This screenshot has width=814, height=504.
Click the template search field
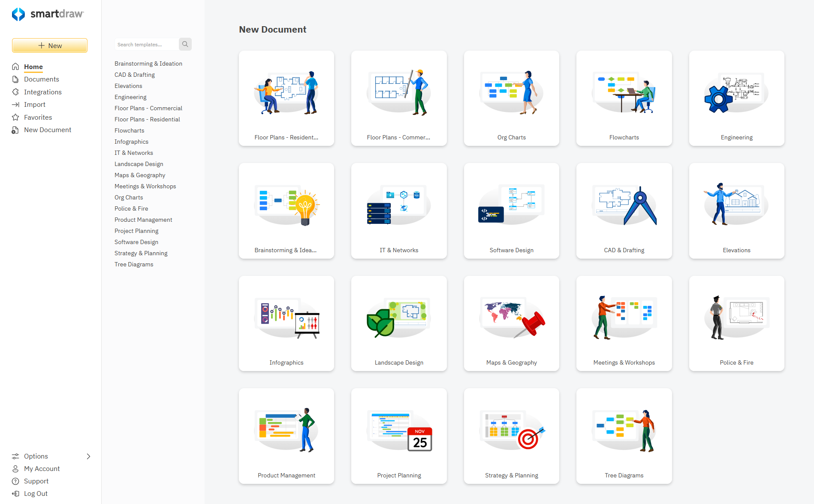pos(146,44)
